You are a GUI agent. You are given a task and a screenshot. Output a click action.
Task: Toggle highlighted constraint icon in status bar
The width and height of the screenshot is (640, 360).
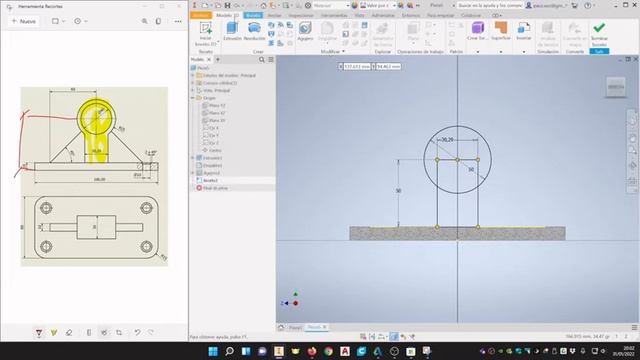[394, 337]
